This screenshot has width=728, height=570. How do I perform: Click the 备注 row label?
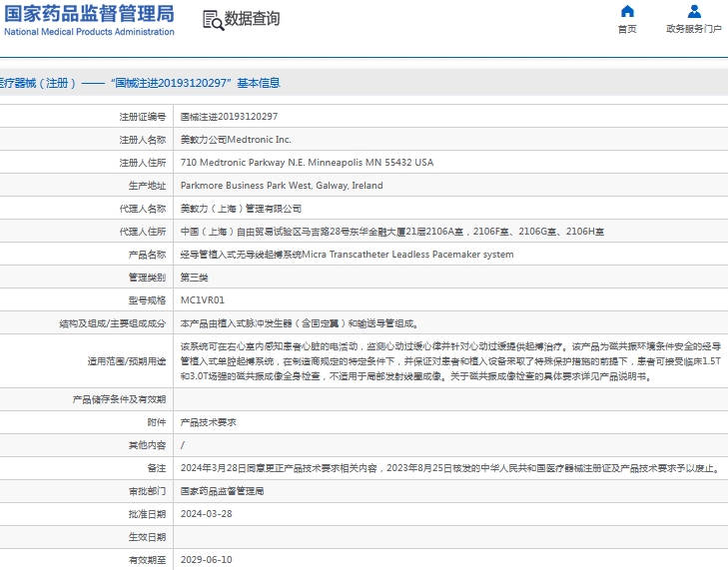pos(157,468)
